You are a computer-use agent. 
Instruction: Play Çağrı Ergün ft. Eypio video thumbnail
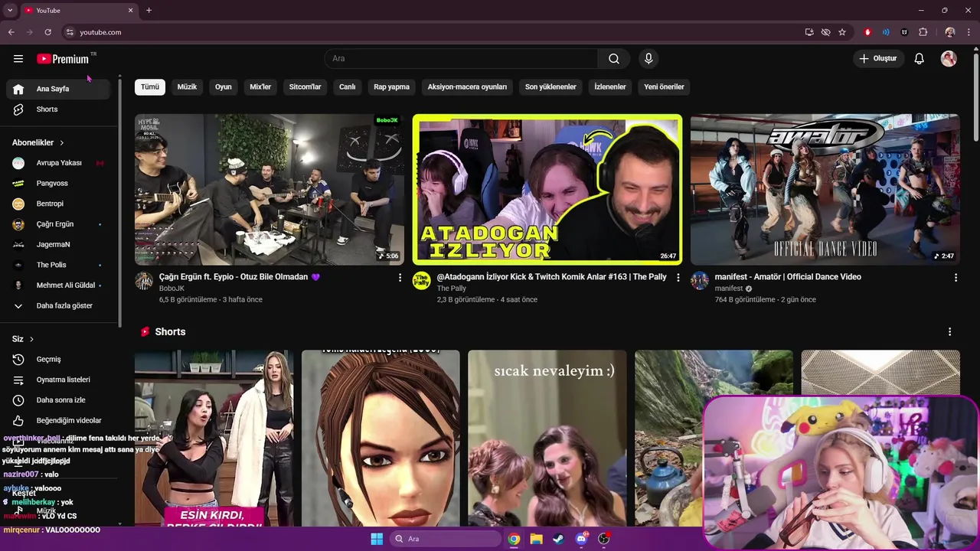click(x=269, y=190)
